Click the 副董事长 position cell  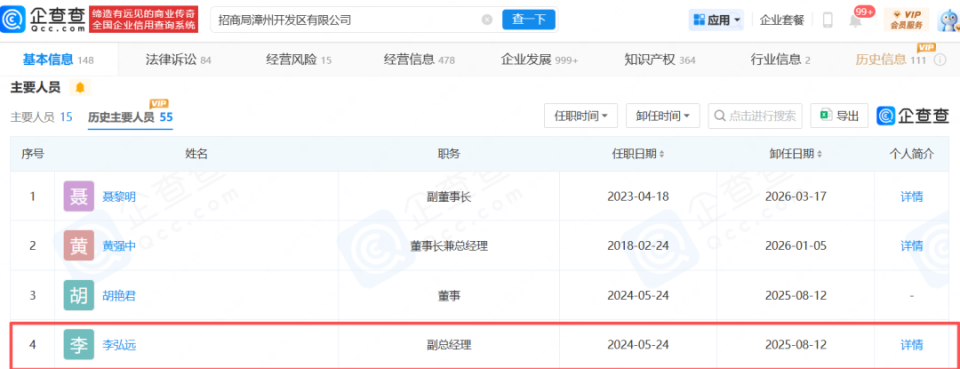coord(449,197)
